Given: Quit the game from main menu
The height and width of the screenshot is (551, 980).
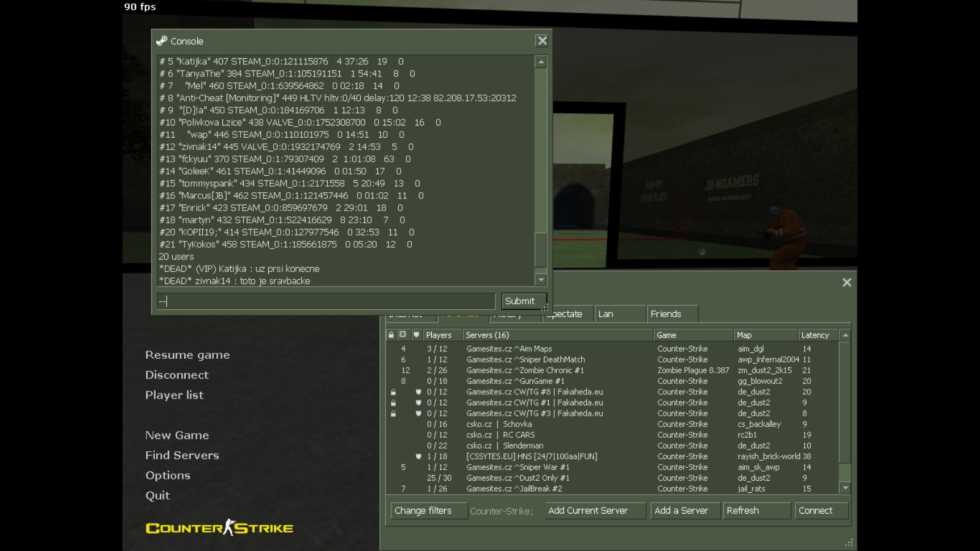Looking at the screenshot, I should pos(157,496).
